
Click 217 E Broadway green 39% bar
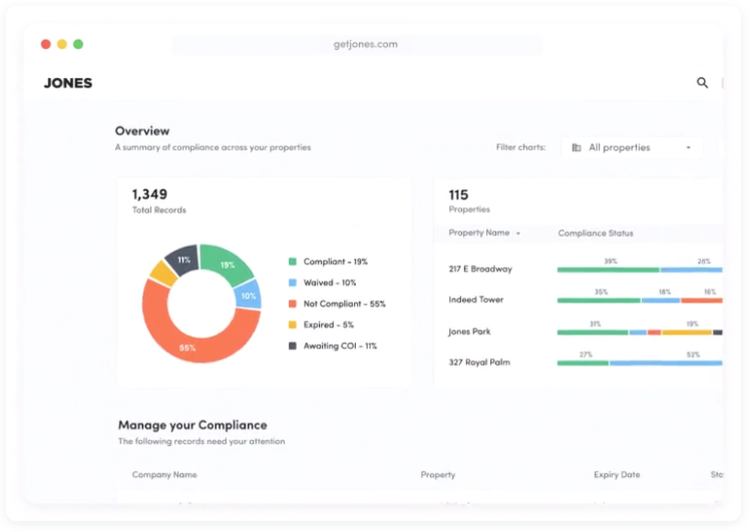(x=608, y=270)
